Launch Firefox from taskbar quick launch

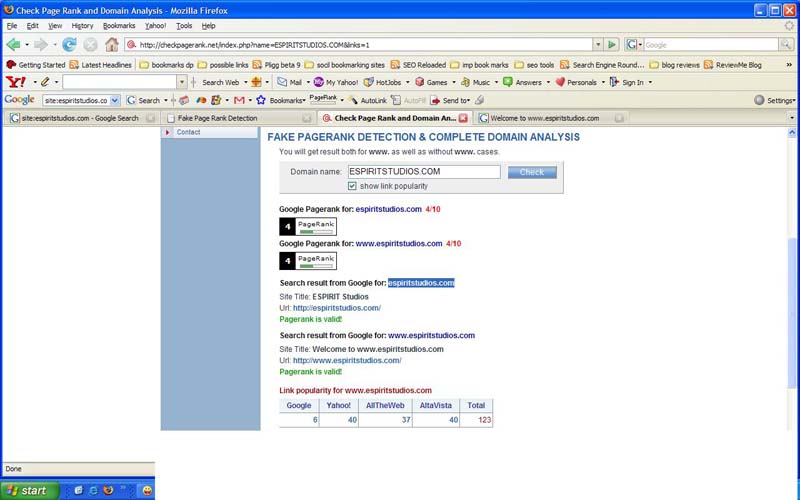(x=108, y=490)
